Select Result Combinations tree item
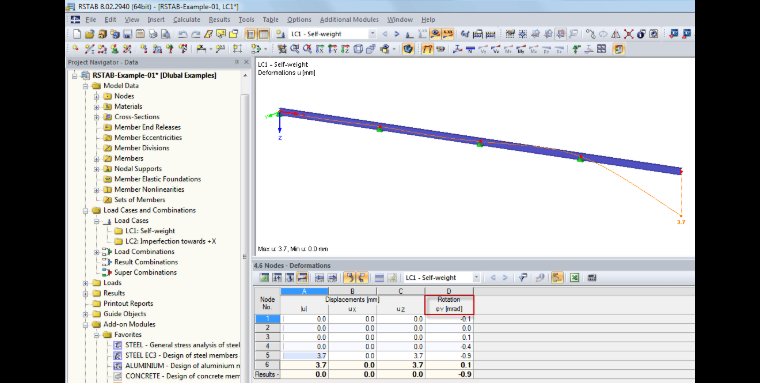 pyautogui.click(x=145, y=262)
